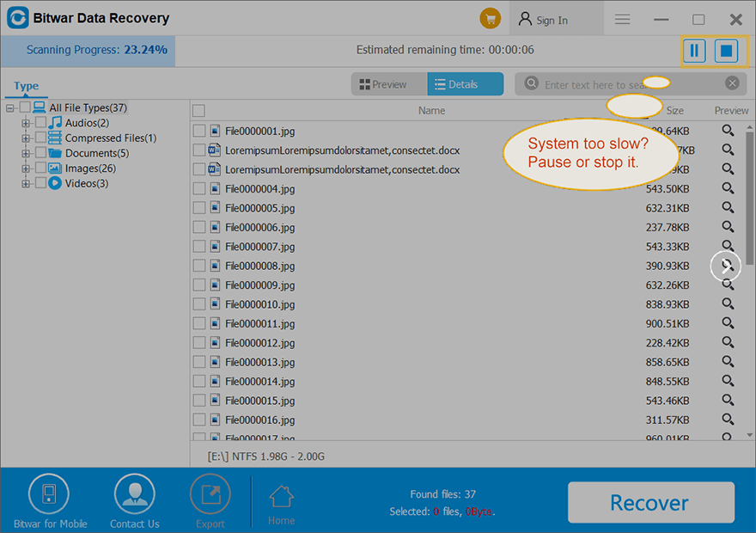This screenshot has height=533, width=756.
Task: Click the Recover button
Action: 651,502
